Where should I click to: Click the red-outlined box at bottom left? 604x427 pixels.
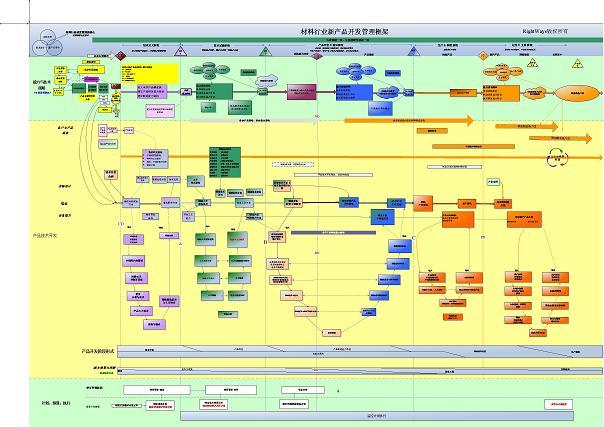[x=159, y=405]
